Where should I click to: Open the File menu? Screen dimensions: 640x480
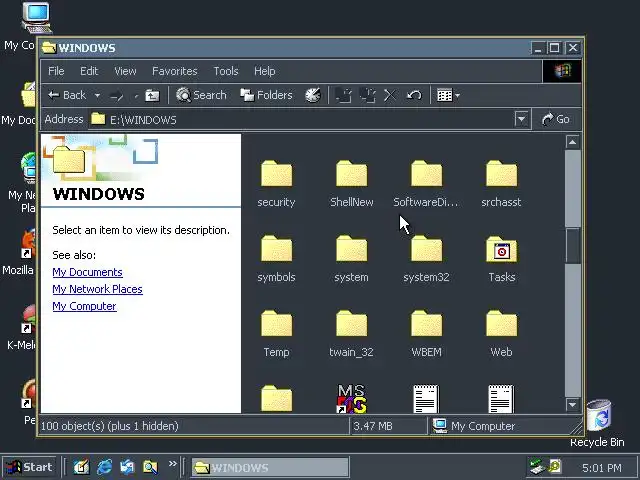coord(56,71)
